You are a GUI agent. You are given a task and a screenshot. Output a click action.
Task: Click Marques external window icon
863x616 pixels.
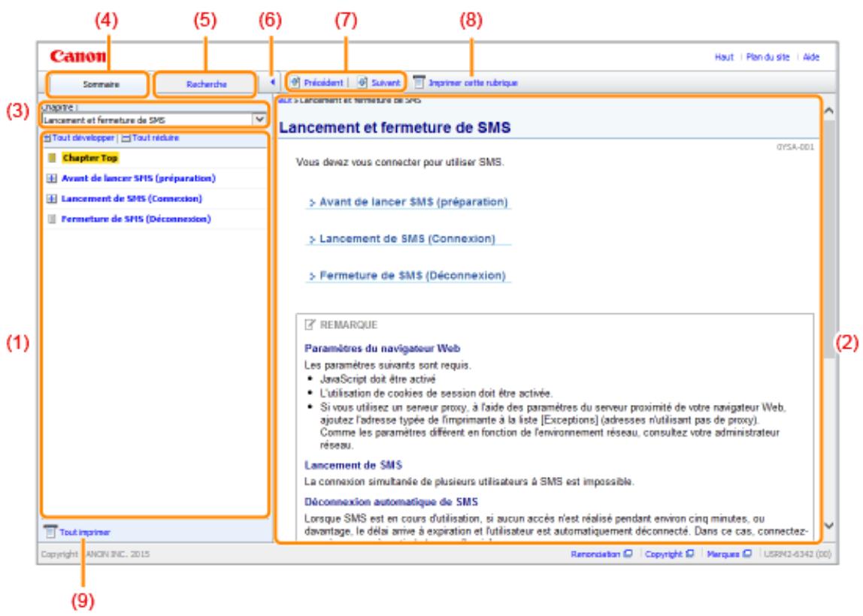[747, 554]
